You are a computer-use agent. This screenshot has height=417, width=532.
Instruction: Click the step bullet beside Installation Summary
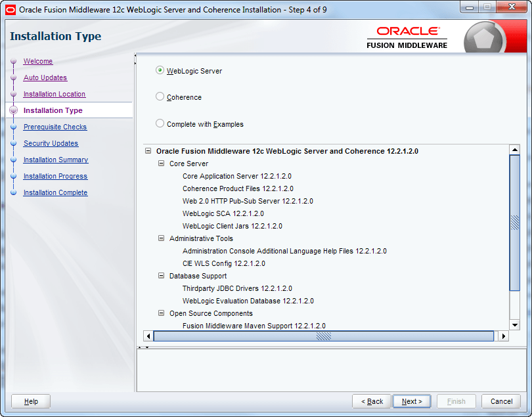point(14,160)
